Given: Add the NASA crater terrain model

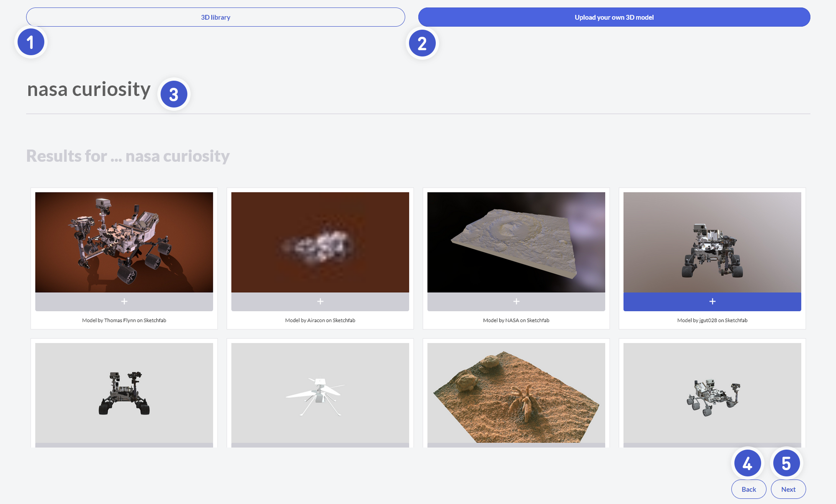Looking at the screenshot, I should pyautogui.click(x=516, y=302).
